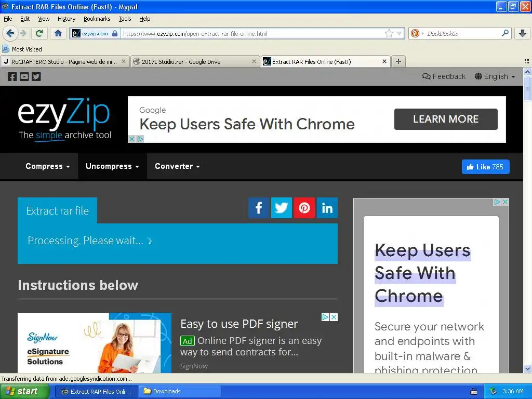532x399 pixels.
Task: Open the Windows start menu
Action: (x=25, y=391)
